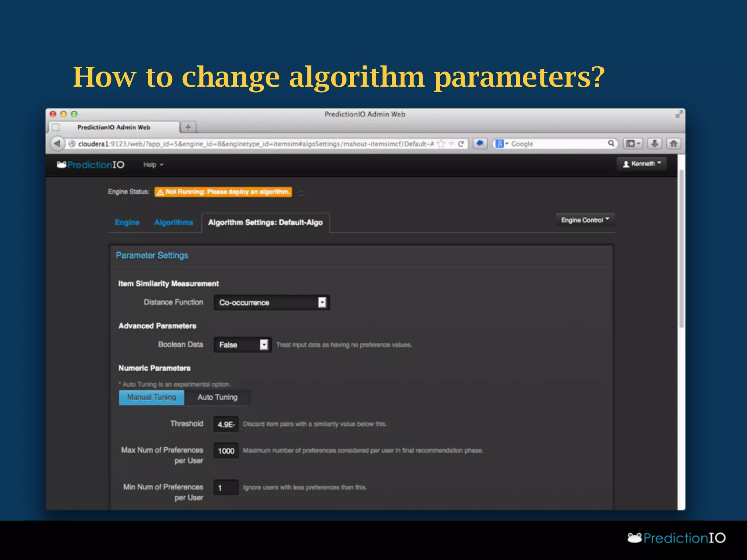747x560 pixels.
Task: Select Auto Tuning mode
Action: (x=217, y=397)
